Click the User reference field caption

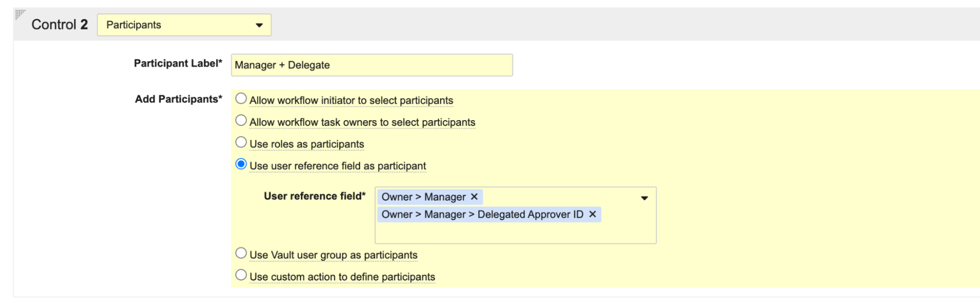click(314, 196)
